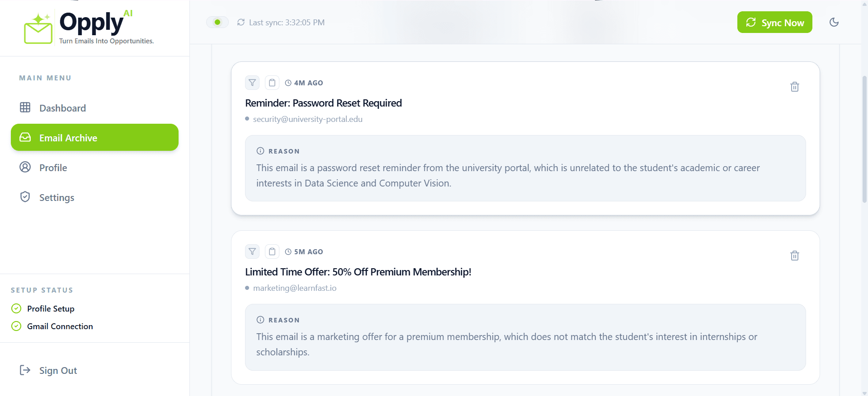The width and height of the screenshot is (868, 396).
Task: Open 'Limited Time Offer: 50% Off Premium Membership!' title
Action: click(x=358, y=272)
